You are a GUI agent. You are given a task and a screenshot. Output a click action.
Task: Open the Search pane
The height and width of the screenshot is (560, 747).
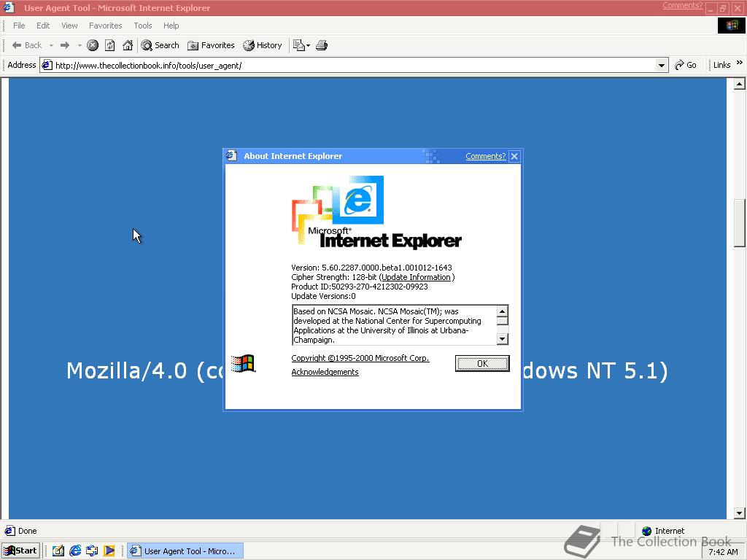click(x=160, y=45)
